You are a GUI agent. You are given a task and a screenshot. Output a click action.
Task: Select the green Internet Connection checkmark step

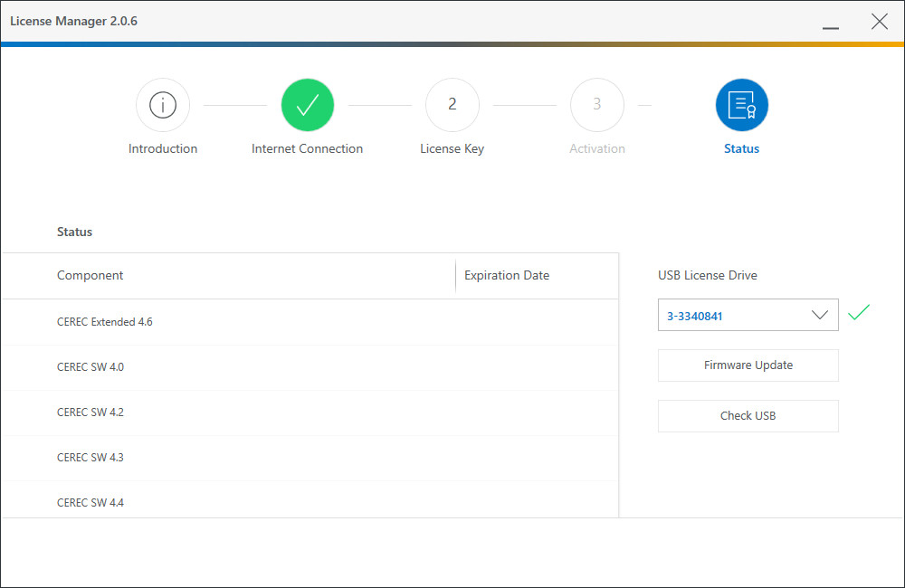(308, 105)
